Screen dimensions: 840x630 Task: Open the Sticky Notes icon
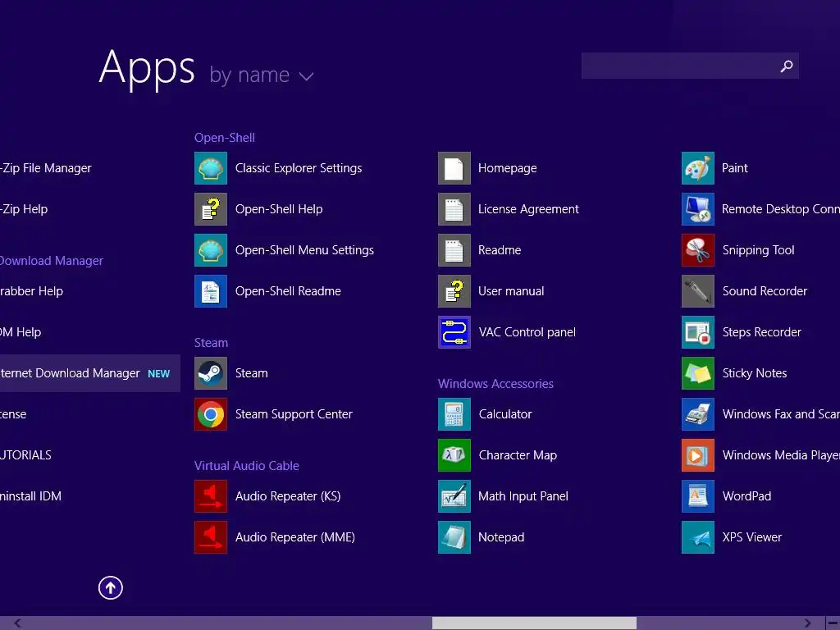pyautogui.click(x=698, y=373)
